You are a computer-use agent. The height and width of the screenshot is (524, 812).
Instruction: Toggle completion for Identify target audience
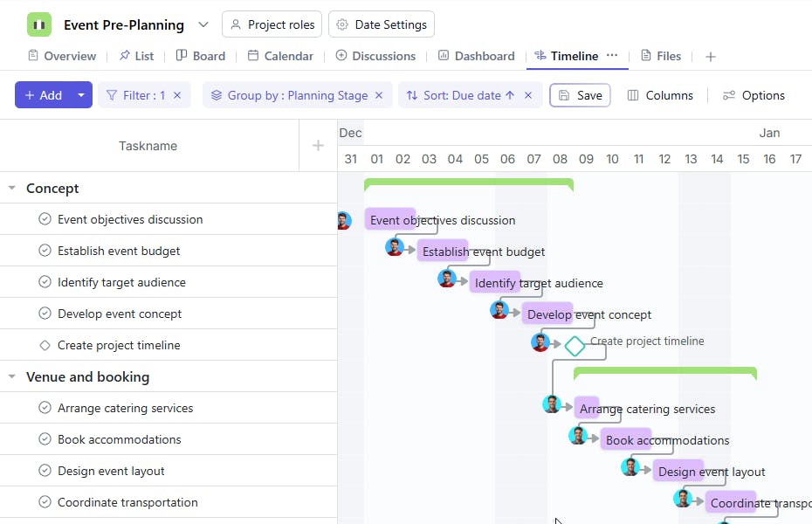coord(45,282)
